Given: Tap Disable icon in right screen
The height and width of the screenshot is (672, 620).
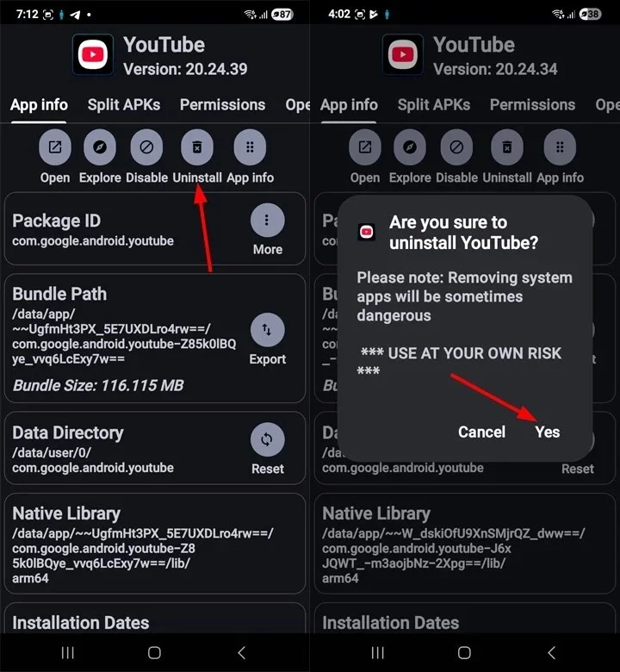Looking at the screenshot, I should pos(456,147).
